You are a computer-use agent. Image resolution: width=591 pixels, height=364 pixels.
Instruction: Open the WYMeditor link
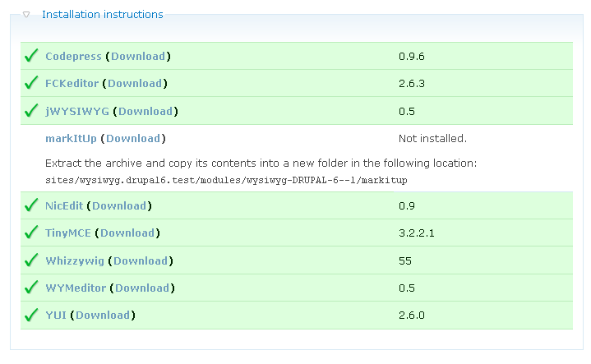tap(76, 288)
